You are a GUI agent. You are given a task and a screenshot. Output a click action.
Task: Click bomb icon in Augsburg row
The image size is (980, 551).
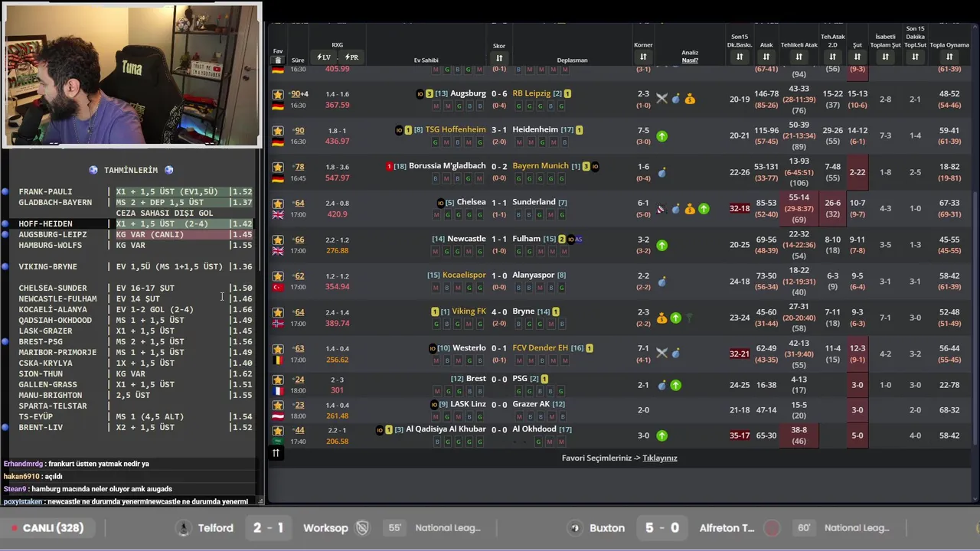[x=676, y=99]
